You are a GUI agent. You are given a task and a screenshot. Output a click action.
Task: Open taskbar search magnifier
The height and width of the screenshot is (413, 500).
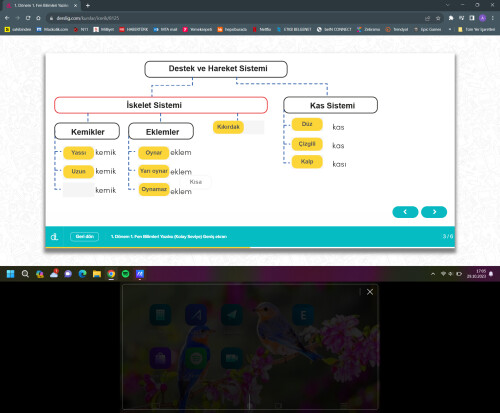click(x=25, y=274)
